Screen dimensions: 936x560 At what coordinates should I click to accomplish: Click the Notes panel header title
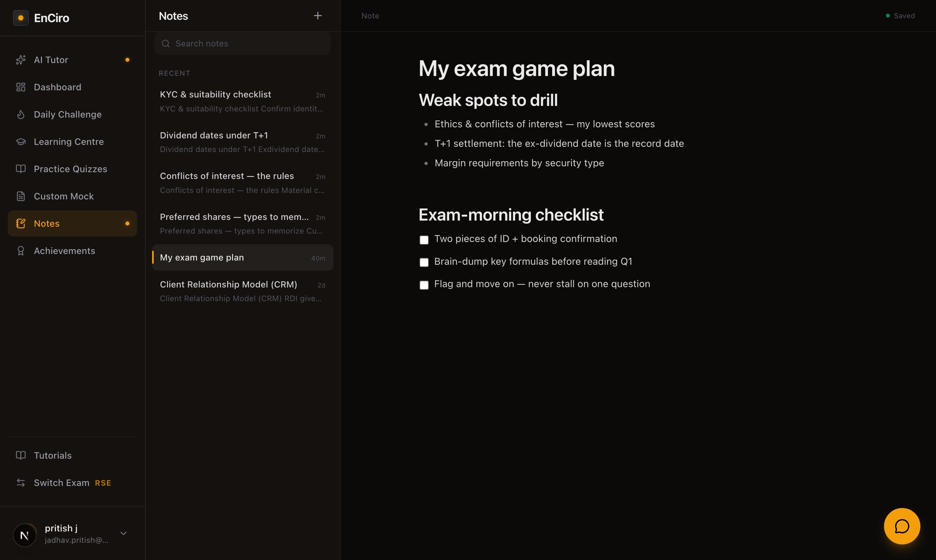click(x=173, y=16)
